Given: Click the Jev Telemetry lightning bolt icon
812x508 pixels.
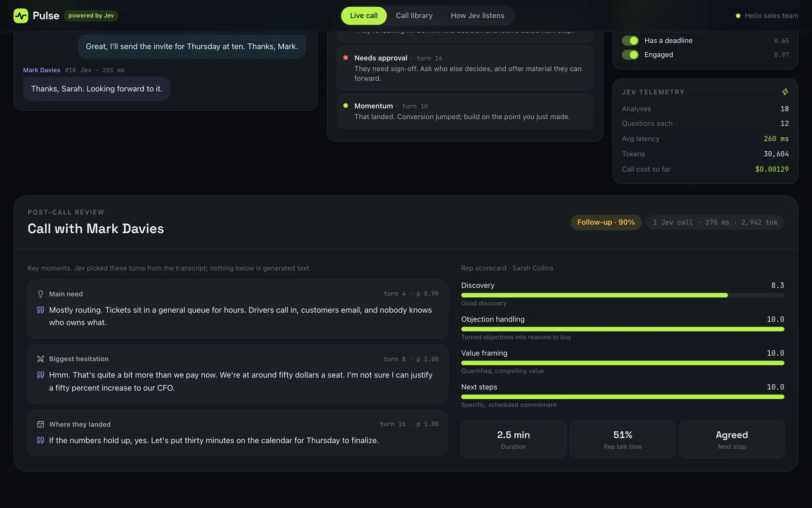Looking at the screenshot, I should pyautogui.click(x=785, y=92).
